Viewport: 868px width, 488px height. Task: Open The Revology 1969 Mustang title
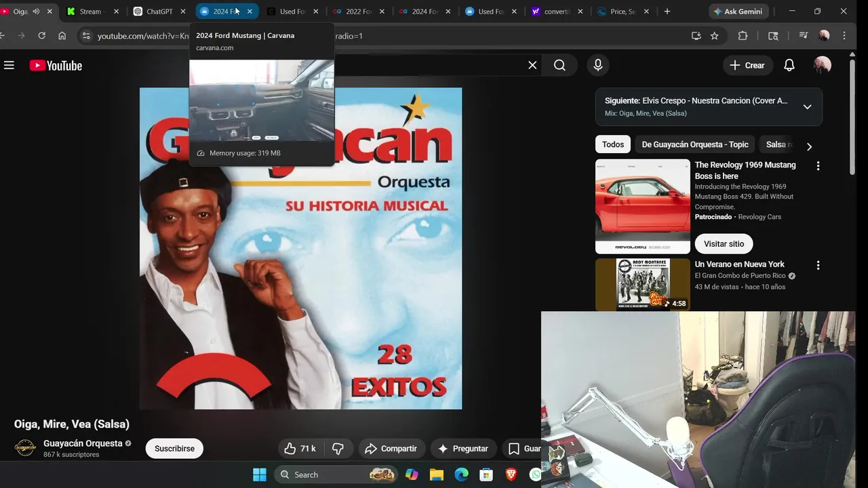click(x=745, y=170)
